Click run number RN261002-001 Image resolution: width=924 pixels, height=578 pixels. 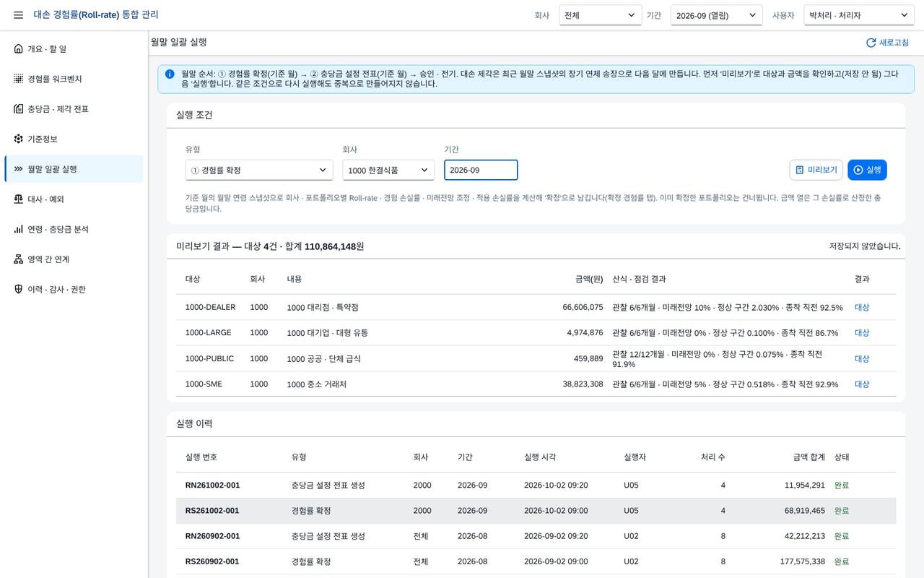(212, 485)
